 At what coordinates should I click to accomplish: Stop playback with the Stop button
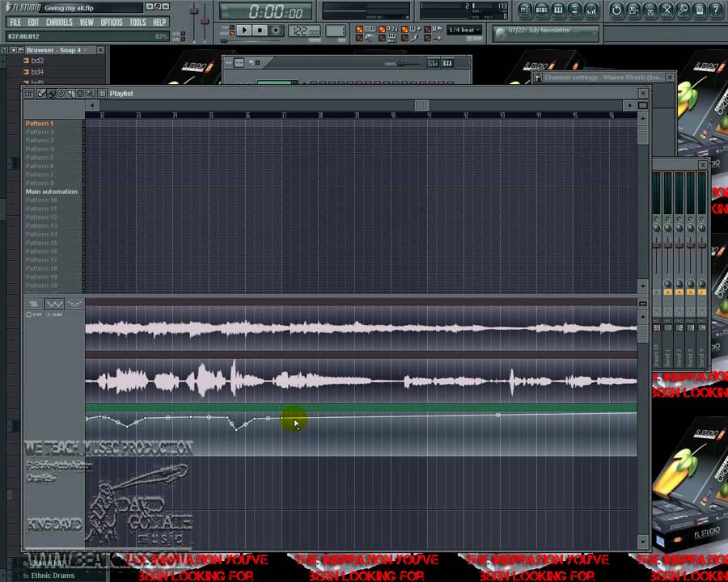[260, 31]
